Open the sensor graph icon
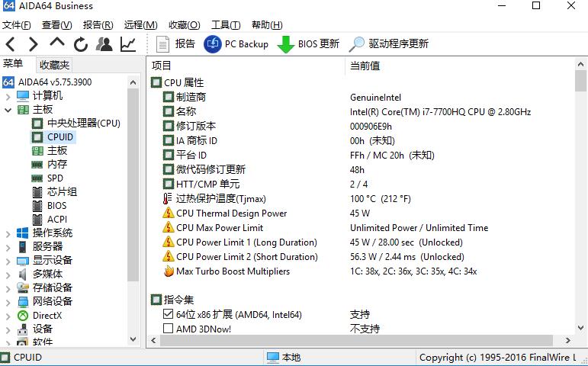Viewport: 588px width, 366px height. click(128, 44)
